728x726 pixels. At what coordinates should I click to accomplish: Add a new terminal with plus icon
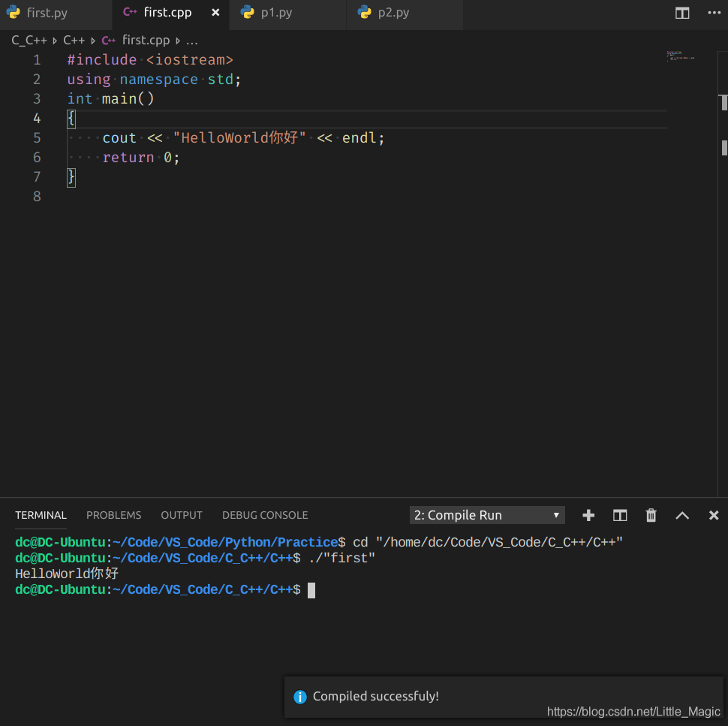point(588,515)
